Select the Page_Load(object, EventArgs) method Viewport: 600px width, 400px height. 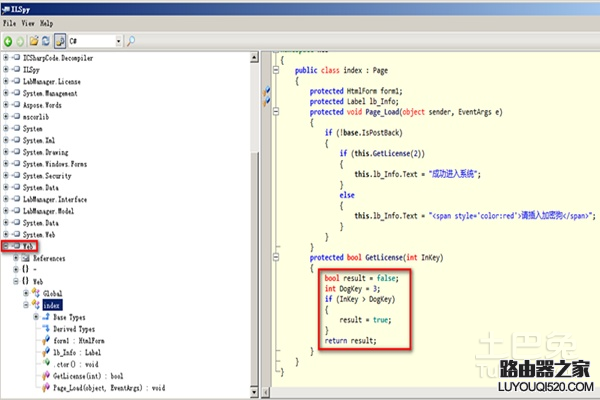(109, 388)
